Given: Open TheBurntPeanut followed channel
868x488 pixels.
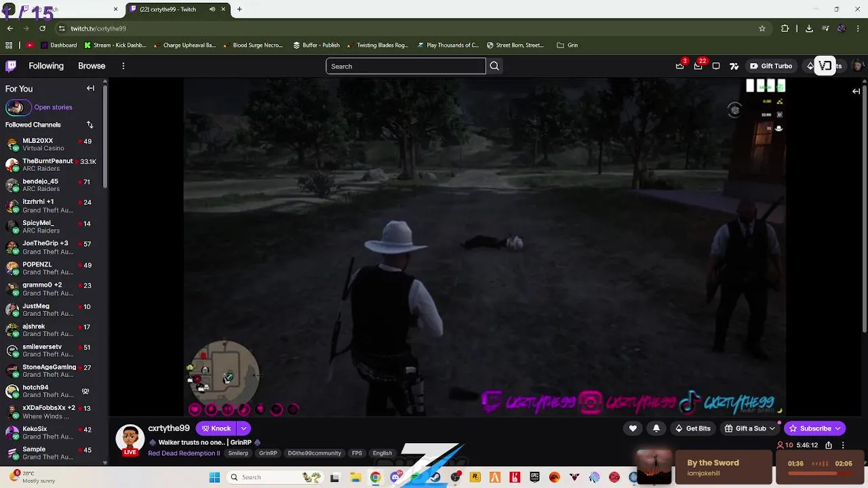Looking at the screenshot, I should [52, 165].
